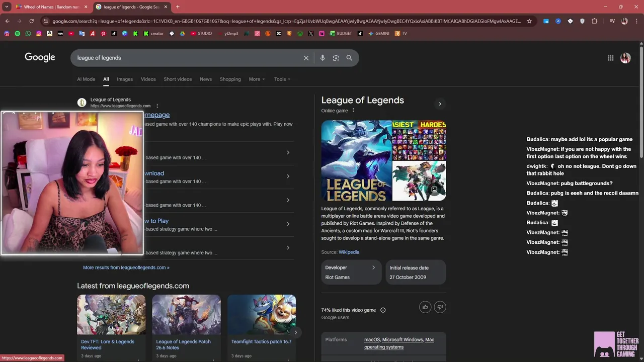Go back to the previous page

(x=7, y=21)
